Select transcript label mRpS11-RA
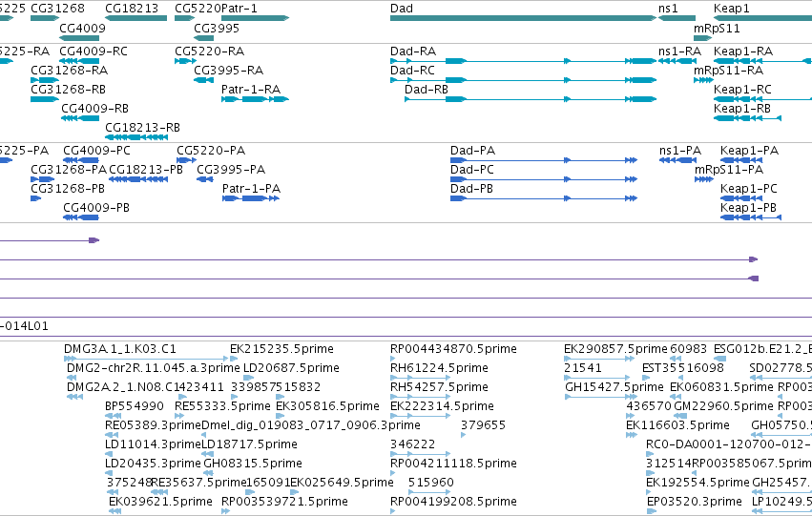 coord(729,71)
